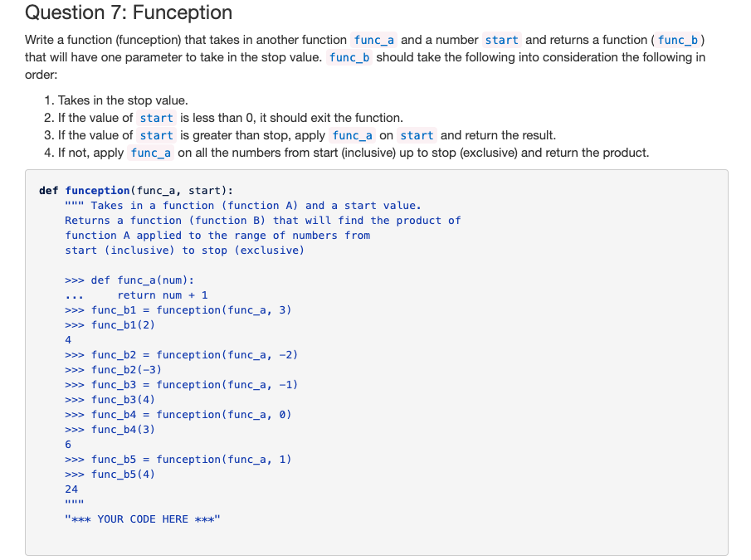Viewport: 751px width, 560px height.
Task: Click the inline code token func_a
Action: point(374,39)
